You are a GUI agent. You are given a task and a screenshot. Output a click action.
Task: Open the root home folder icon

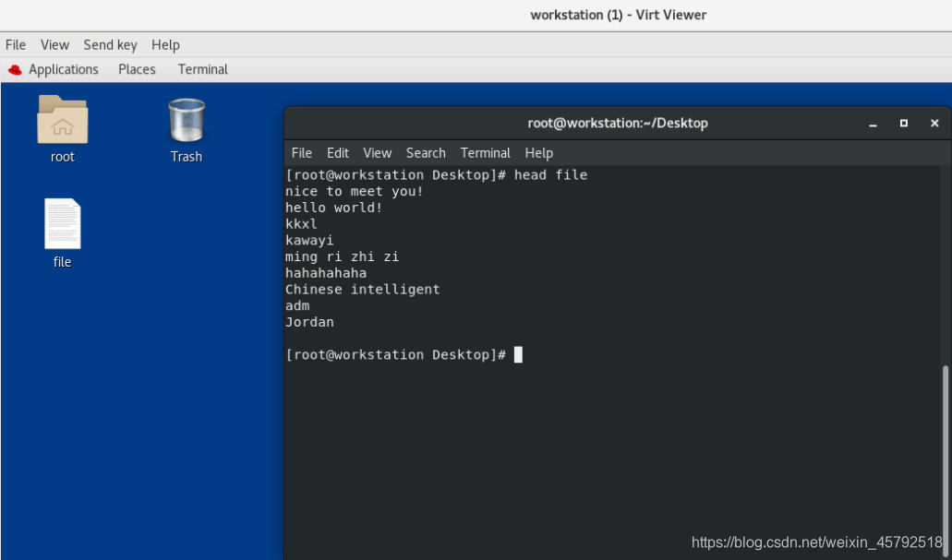[x=63, y=120]
